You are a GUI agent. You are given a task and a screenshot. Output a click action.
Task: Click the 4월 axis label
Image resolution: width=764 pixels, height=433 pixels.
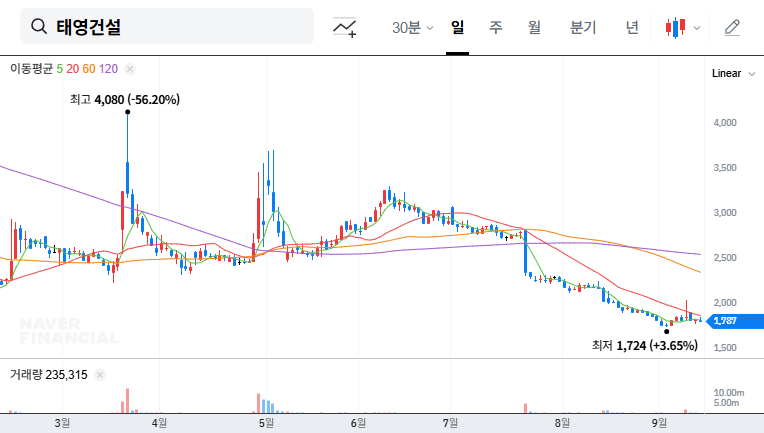[159, 423]
